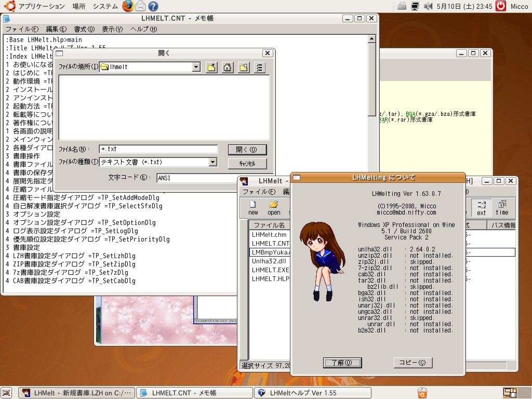
Task: Click the Ubuntu logo applications icon
Action: pos(9,6)
